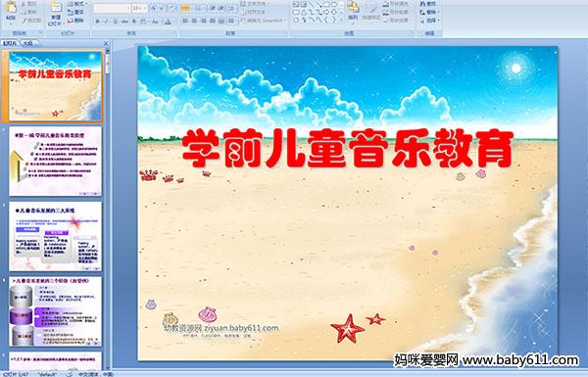Click the Copy icon in the Clipboard group
Viewport: 588px width, 377px height.
pyautogui.click(x=24, y=12)
